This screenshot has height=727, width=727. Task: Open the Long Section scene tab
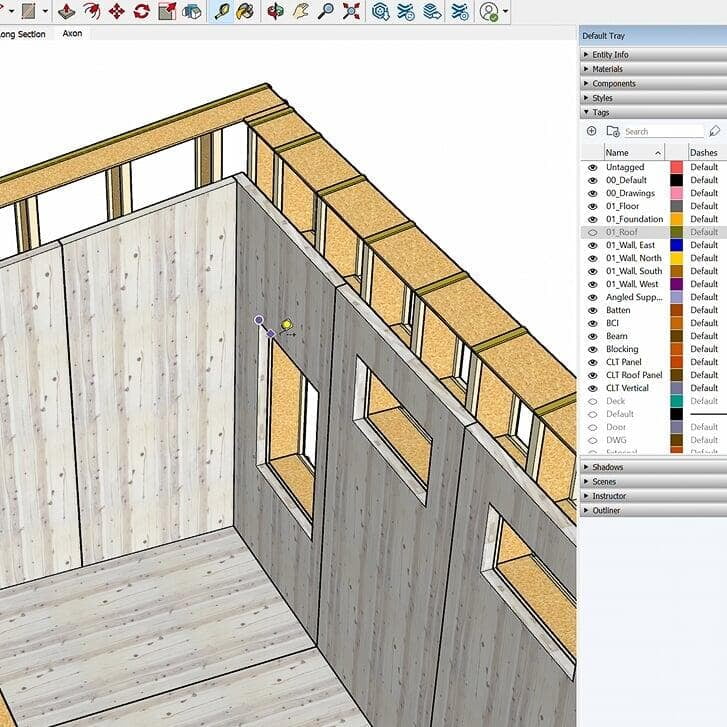pyautogui.click(x=22, y=34)
